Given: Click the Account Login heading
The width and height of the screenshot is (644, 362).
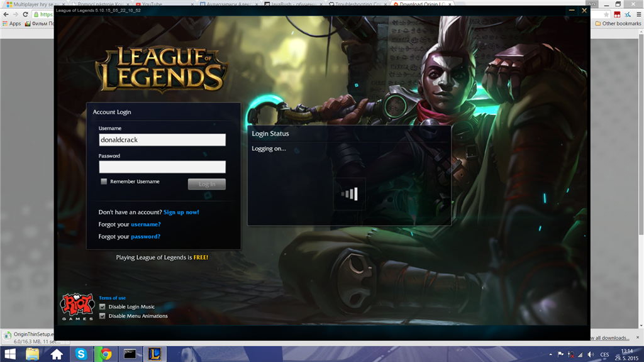Looking at the screenshot, I should click(x=112, y=112).
